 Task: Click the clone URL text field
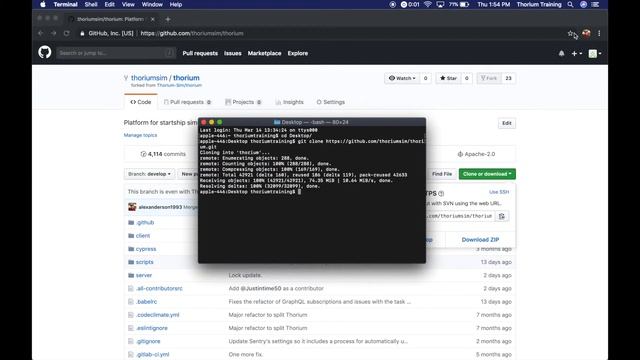[460, 216]
